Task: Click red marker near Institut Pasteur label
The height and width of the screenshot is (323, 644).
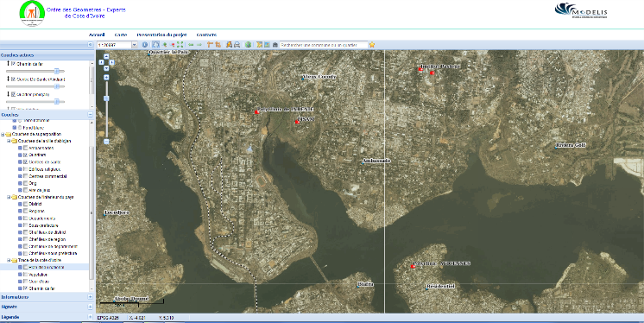Action: (420, 69)
